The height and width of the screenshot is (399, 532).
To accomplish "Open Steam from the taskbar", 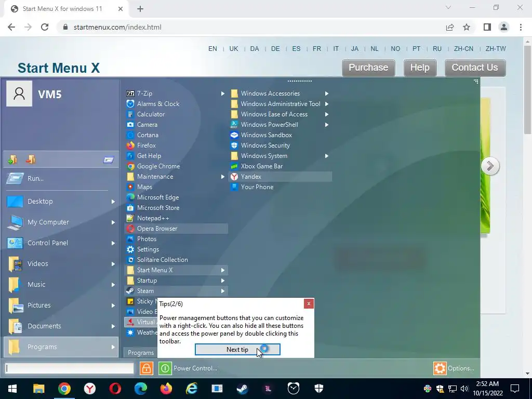I will [x=242, y=389].
